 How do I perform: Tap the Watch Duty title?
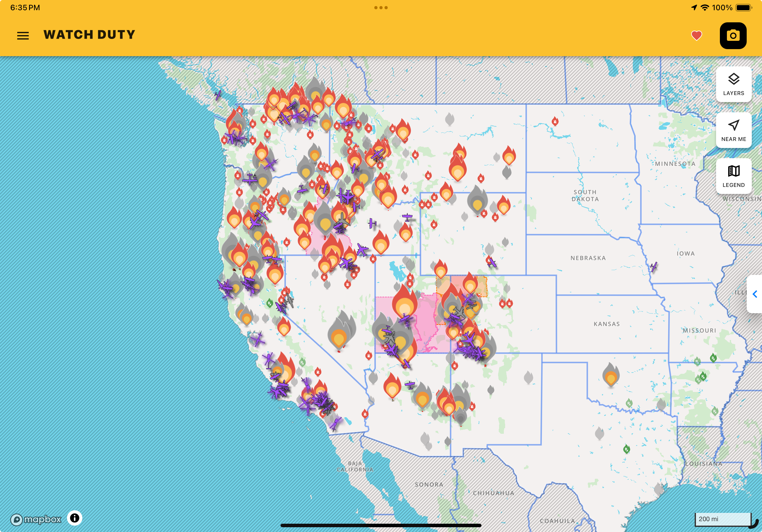click(x=89, y=35)
